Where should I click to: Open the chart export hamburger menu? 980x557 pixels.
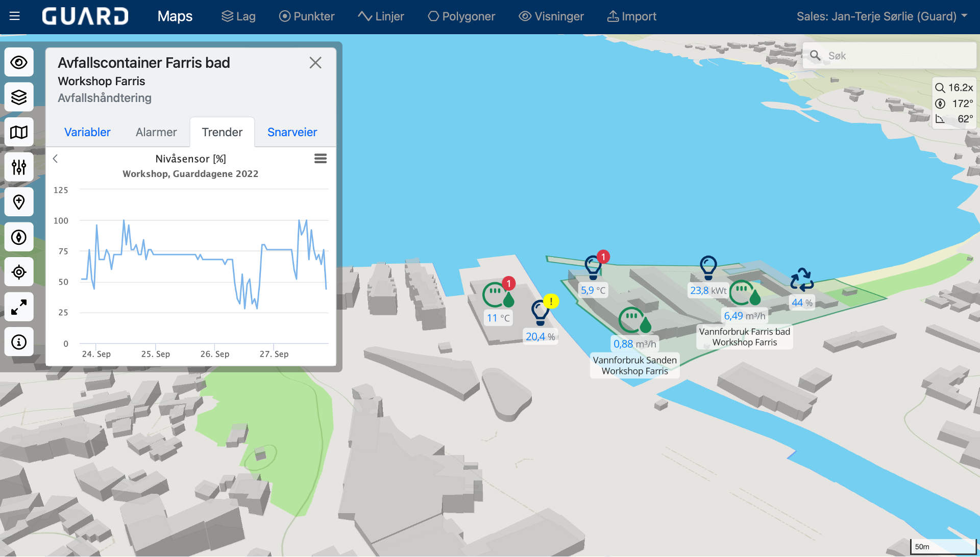click(321, 159)
